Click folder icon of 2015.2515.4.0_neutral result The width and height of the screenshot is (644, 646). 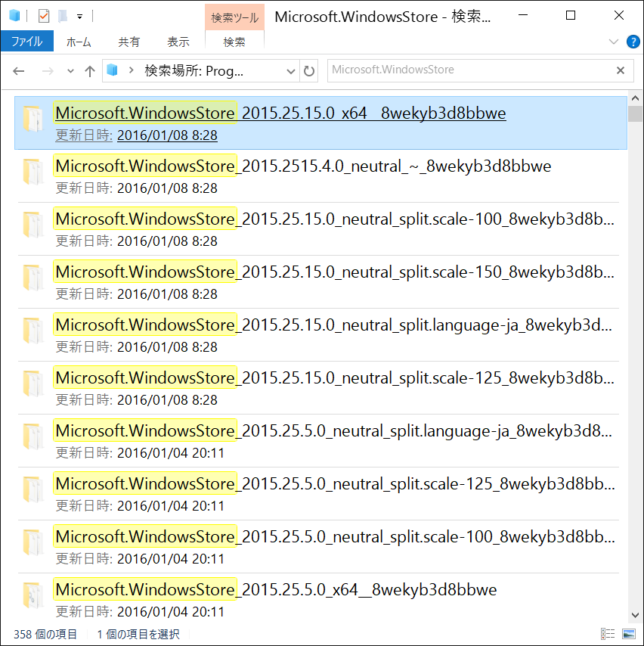[33, 172]
